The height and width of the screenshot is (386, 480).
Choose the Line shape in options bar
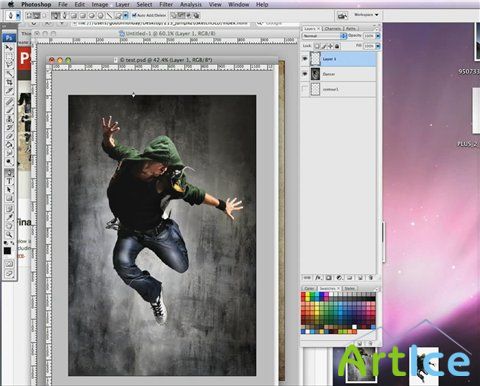coord(109,16)
